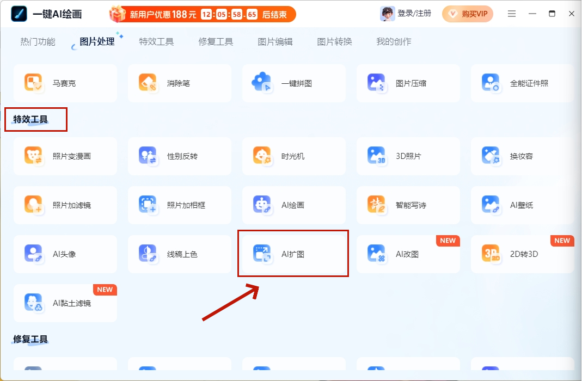The image size is (588, 381).
Task: Select the 2D转3D conversion icon
Action: pos(491,254)
